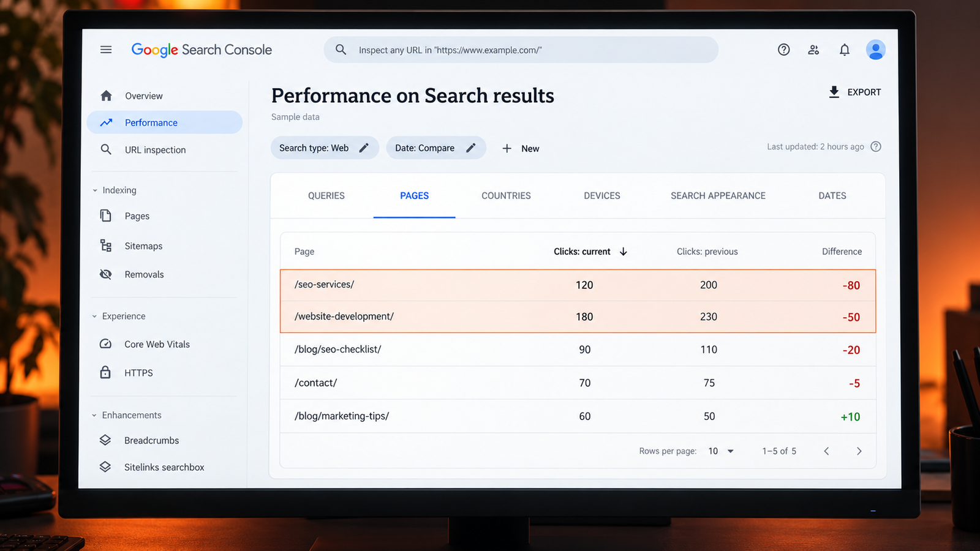Open the account avatar
980x551 pixels.
click(876, 50)
